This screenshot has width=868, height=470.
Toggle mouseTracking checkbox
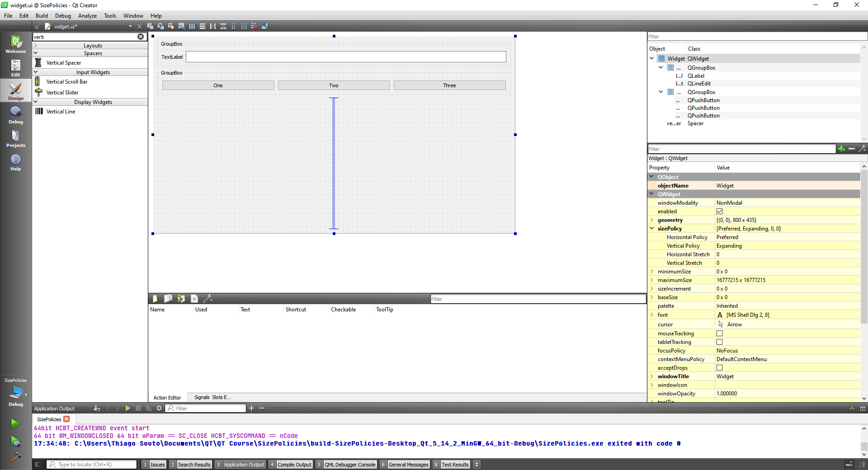coord(719,334)
